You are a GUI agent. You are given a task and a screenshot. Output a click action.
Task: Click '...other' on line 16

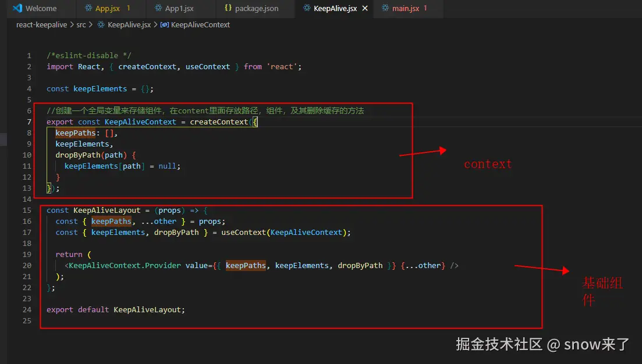(158, 221)
